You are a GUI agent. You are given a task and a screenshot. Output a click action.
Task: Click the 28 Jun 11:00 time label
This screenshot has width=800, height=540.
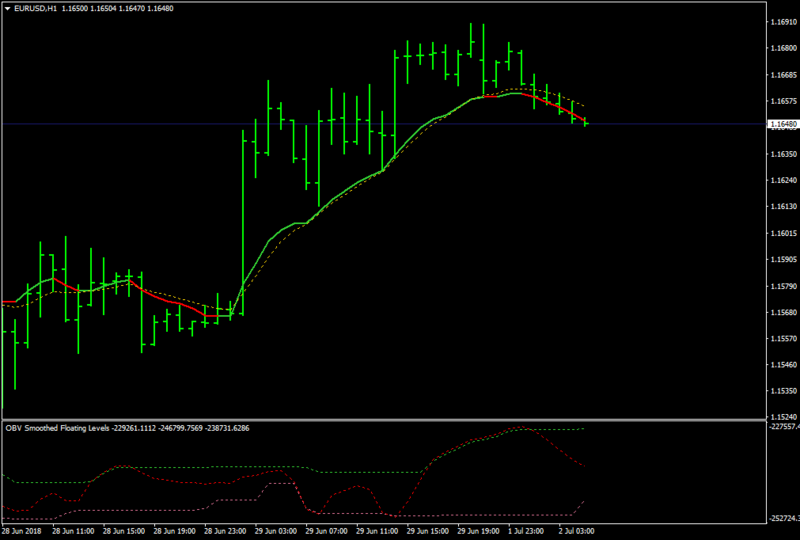pos(73,531)
